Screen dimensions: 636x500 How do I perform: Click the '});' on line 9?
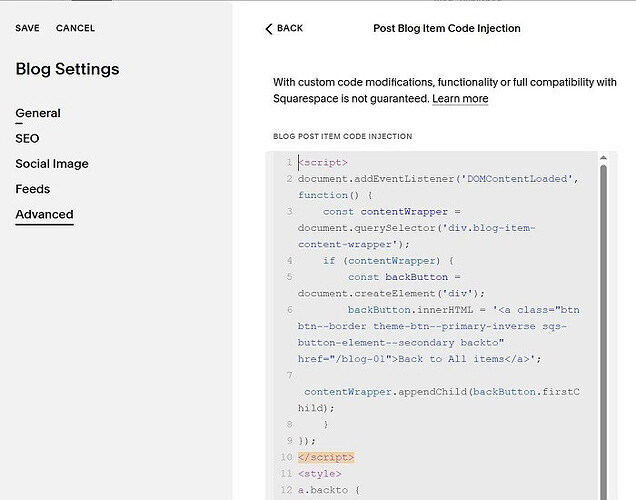[x=307, y=441]
